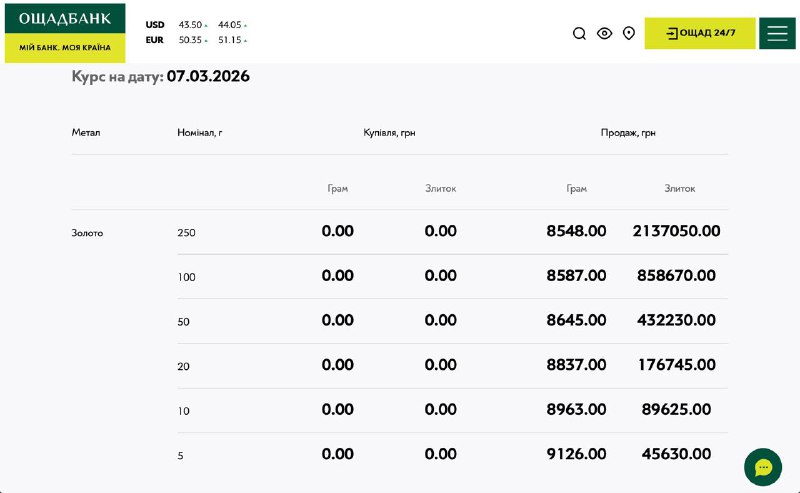Click the Продаж, грн column header
Viewport: 800px width, 493px height.
click(628, 132)
